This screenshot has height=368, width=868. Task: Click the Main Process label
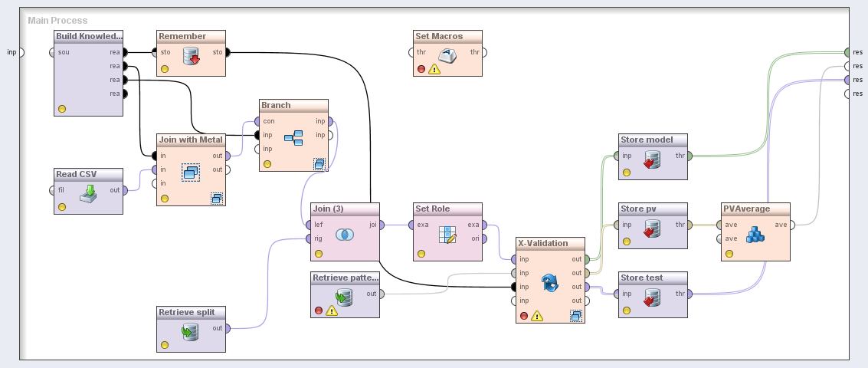click(57, 20)
